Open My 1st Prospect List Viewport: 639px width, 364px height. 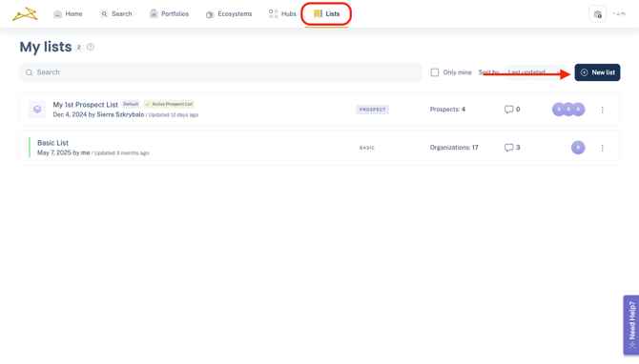(86, 105)
